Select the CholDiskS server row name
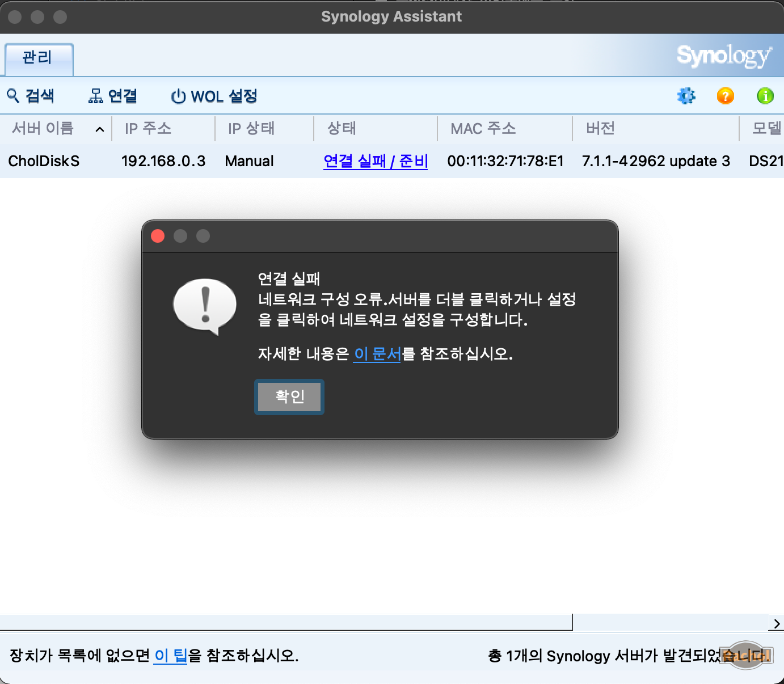This screenshot has width=784, height=684. click(x=44, y=161)
